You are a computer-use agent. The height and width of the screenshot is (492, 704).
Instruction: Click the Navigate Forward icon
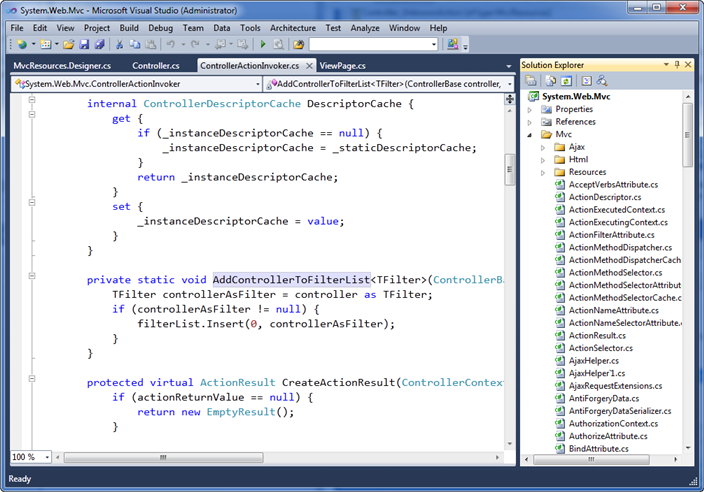pos(242,44)
